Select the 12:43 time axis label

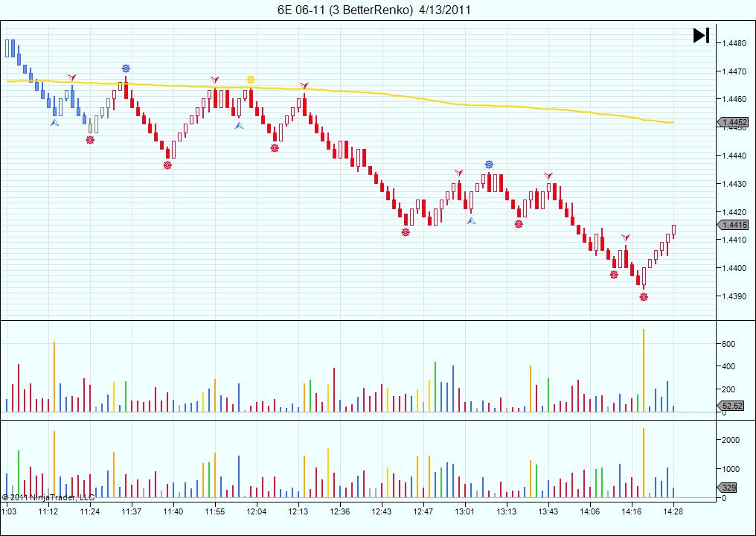coord(382,511)
